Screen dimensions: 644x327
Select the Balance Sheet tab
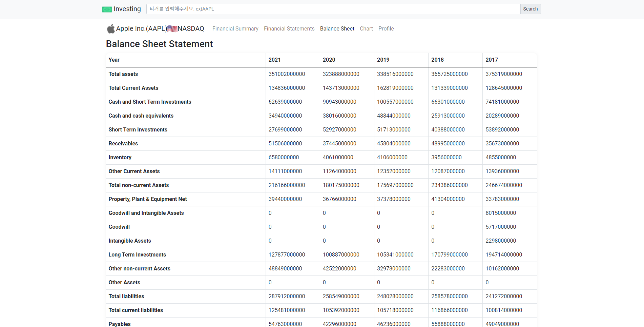tap(337, 28)
